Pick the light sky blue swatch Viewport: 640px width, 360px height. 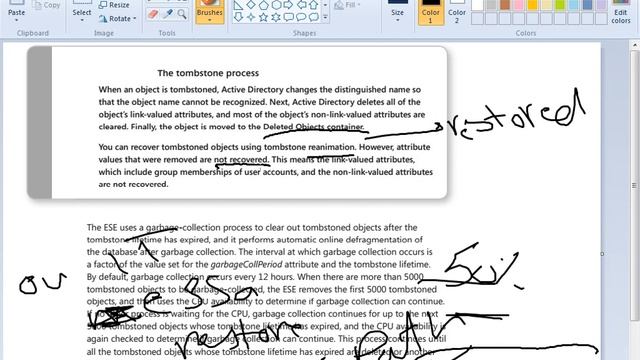[573, 5]
